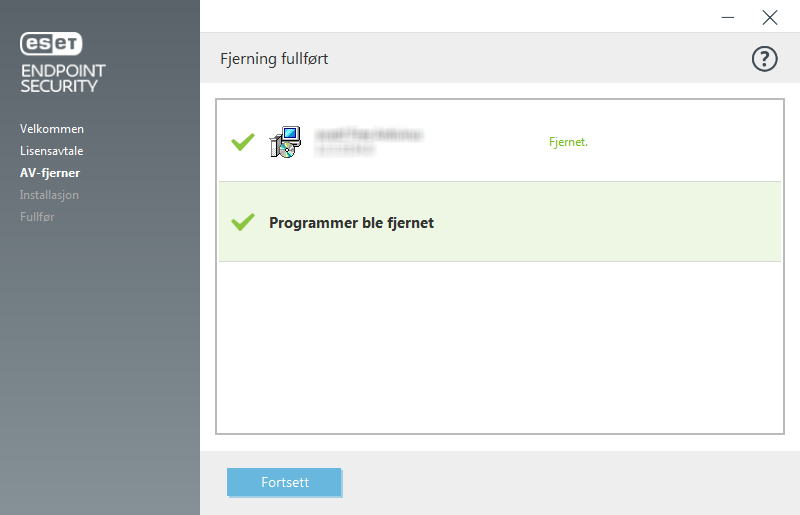Click the Fjerning fullført heading
This screenshot has height=515, width=800.
[274, 59]
